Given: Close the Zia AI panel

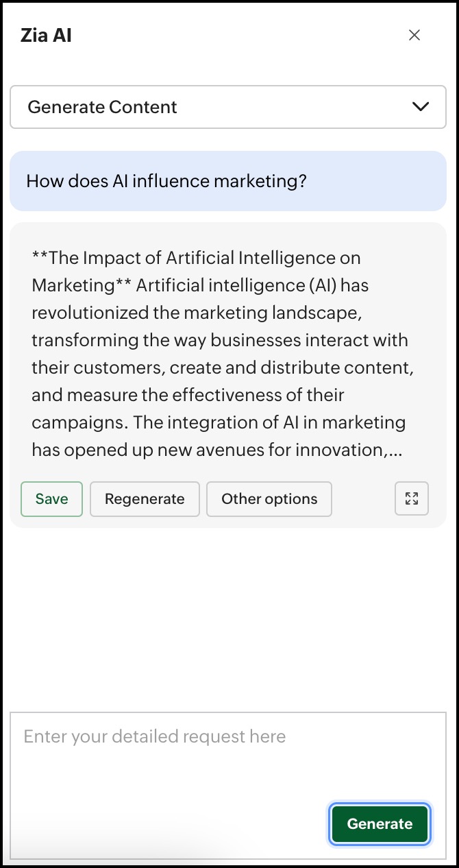Looking at the screenshot, I should [x=414, y=35].
